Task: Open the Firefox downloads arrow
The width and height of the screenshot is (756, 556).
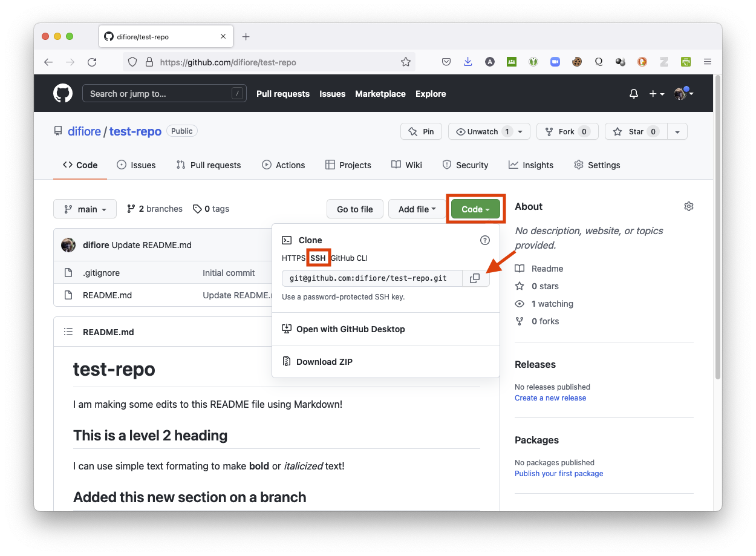Action: [x=468, y=62]
